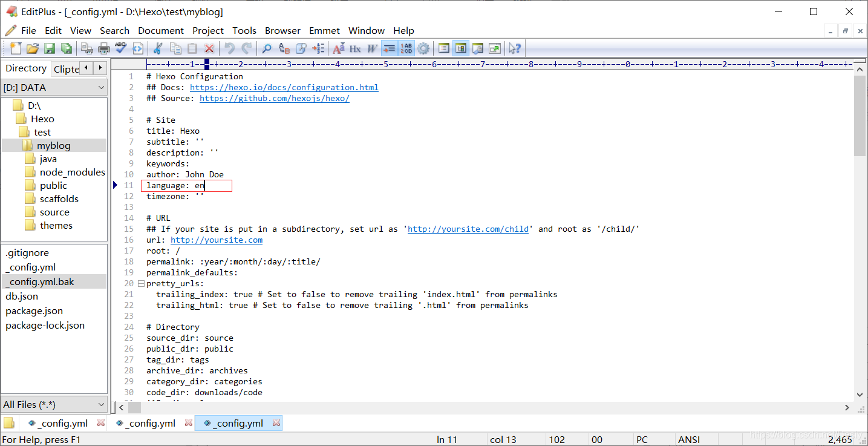Image resolution: width=868 pixels, height=446 pixels.
Task: Click the column ruler above the editor
Action: 499,64
